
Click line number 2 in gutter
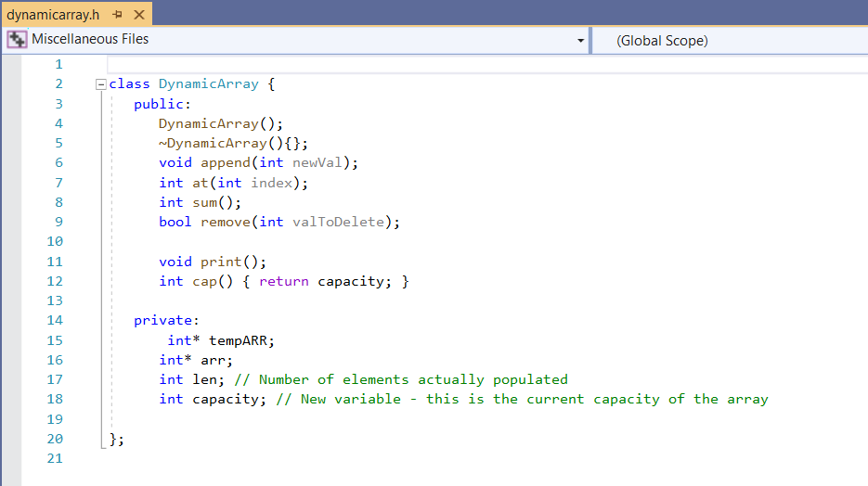(x=58, y=84)
